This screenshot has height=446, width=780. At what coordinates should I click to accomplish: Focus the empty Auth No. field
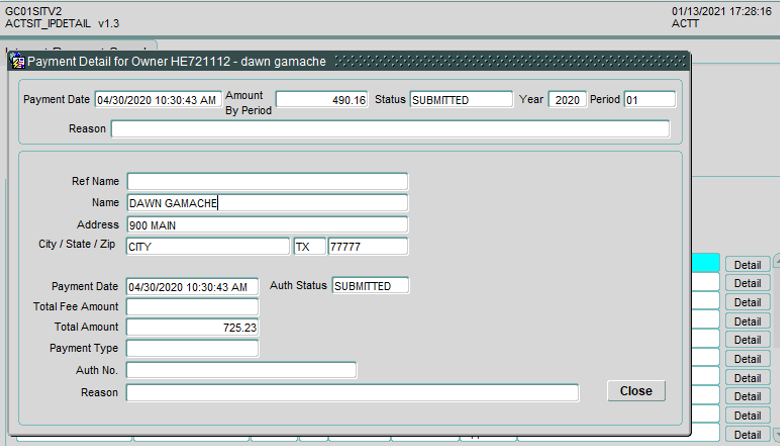pos(241,370)
